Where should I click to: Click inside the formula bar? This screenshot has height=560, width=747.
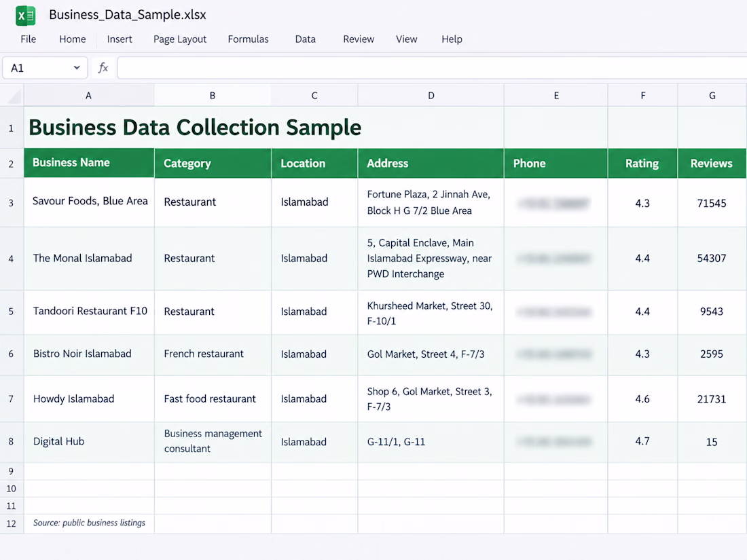[432, 68]
